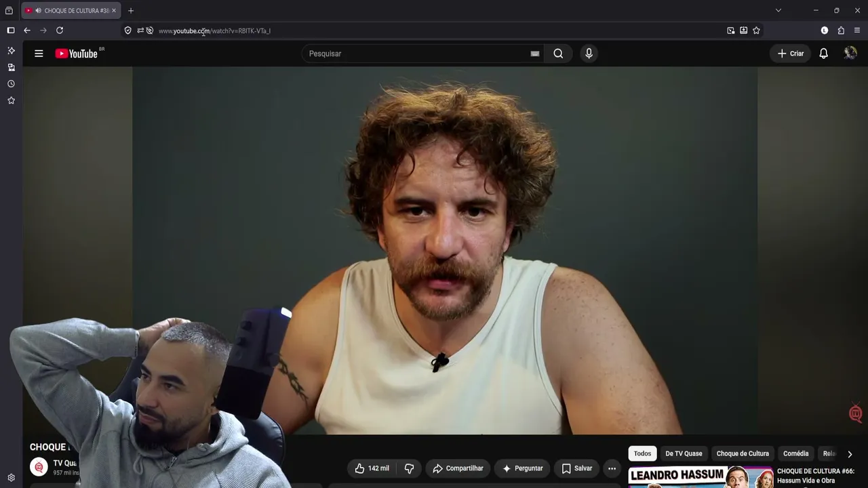Mute the tab via speaker icon
This screenshot has width=868, height=488.
pyautogui.click(x=37, y=11)
